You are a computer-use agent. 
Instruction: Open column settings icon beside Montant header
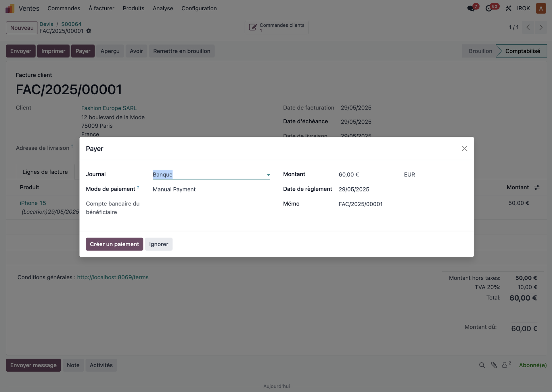537,187
